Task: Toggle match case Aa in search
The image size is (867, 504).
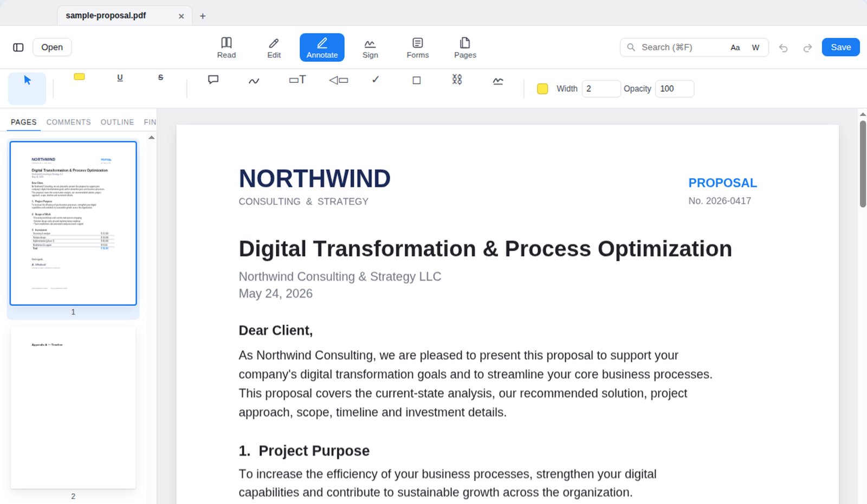Action: click(735, 47)
